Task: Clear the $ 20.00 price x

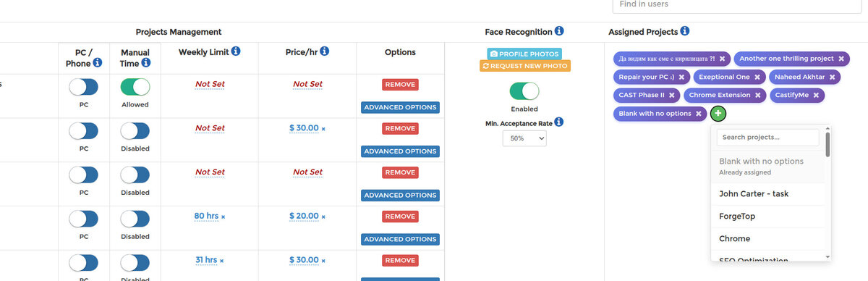Action: tap(323, 217)
